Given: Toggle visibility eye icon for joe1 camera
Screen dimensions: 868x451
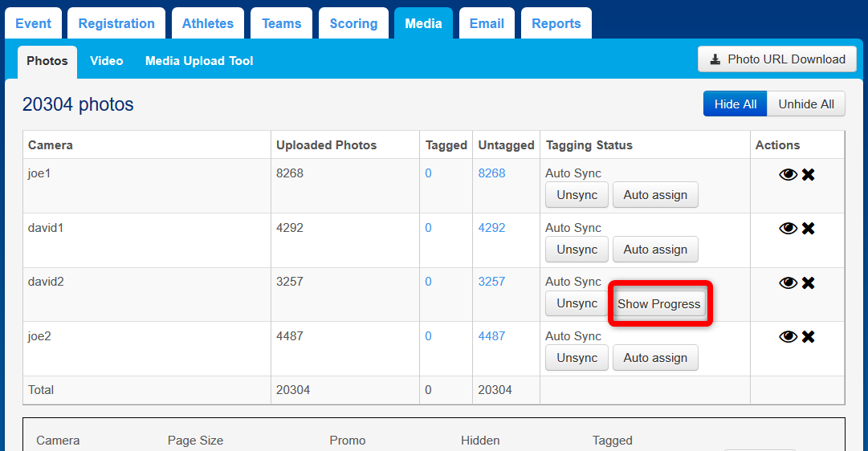Looking at the screenshot, I should (x=788, y=174).
